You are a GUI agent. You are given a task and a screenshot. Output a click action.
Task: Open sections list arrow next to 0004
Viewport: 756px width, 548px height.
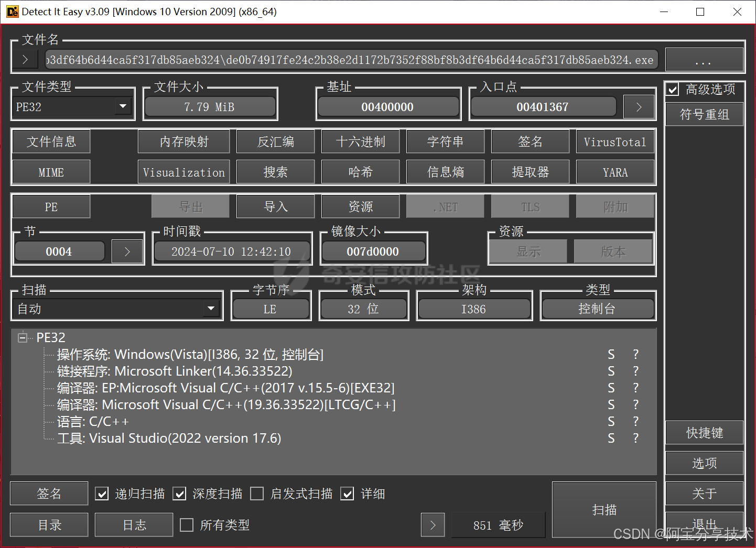(x=127, y=251)
